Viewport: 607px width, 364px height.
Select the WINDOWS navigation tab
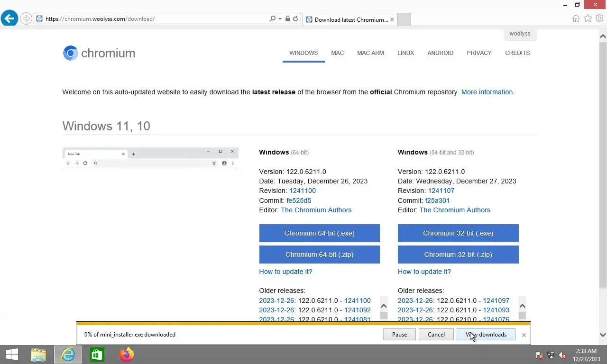(303, 53)
